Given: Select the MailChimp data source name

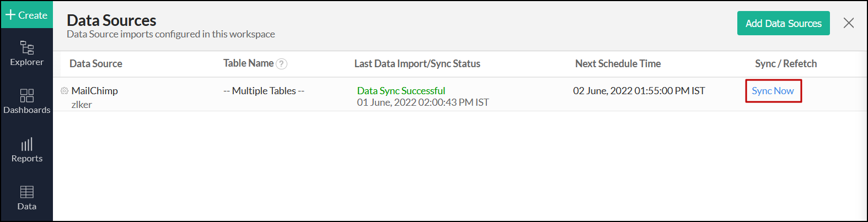Looking at the screenshot, I should click(95, 91).
